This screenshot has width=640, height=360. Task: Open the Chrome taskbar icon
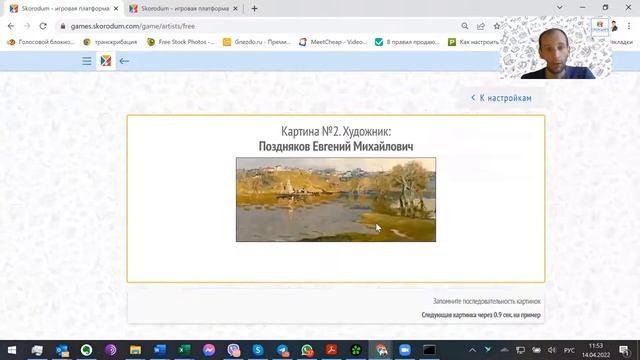[x=380, y=350]
